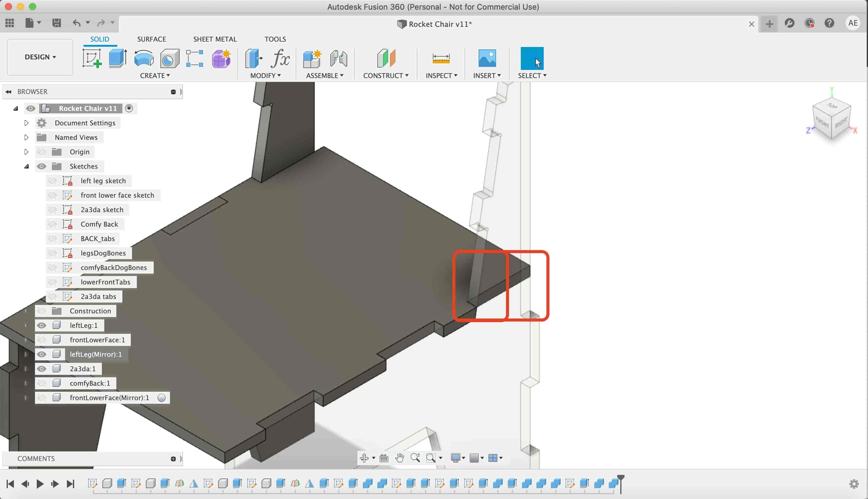The width and height of the screenshot is (868, 499).
Task: Hide the leftLeg:1 component
Action: 42,325
